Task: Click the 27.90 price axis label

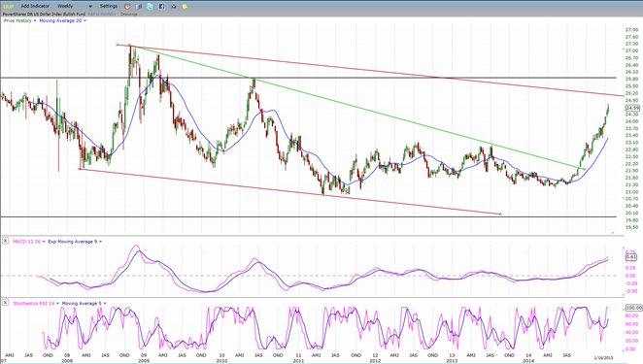Action: click(x=631, y=30)
